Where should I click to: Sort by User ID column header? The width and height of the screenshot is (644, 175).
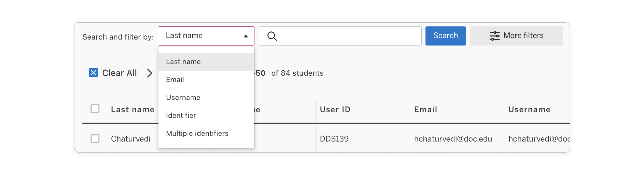tap(335, 110)
